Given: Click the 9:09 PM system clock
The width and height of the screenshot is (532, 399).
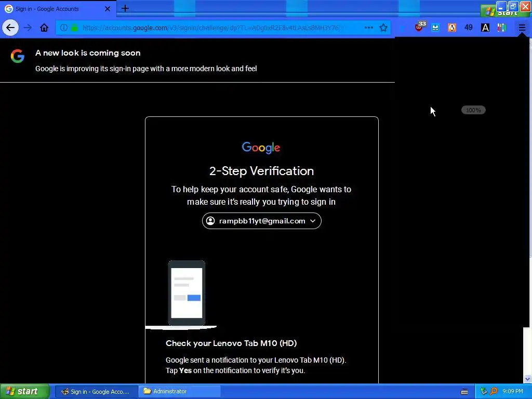Looking at the screenshot, I should click(513, 392).
